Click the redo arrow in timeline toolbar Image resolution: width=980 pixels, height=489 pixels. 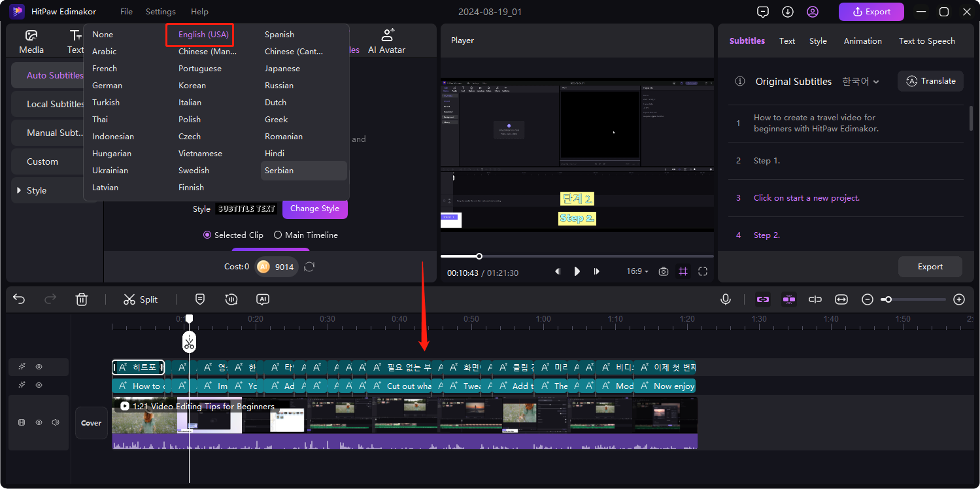tap(50, 299)
